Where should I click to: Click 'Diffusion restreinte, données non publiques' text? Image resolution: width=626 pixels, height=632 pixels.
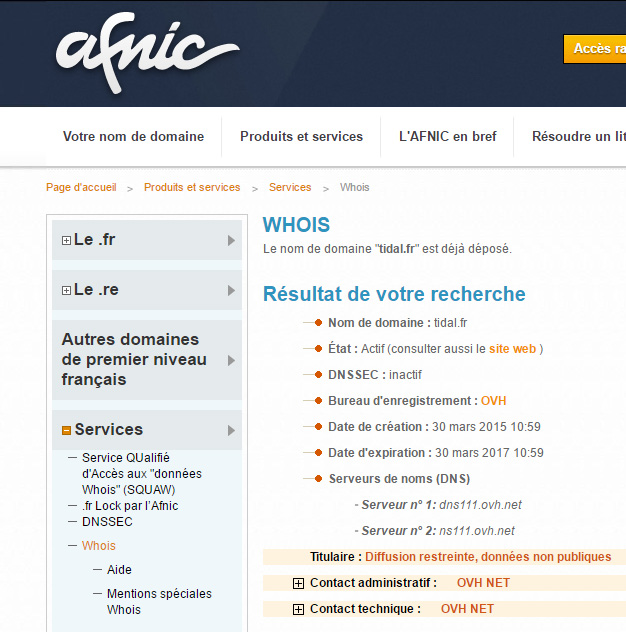point(488,557)
